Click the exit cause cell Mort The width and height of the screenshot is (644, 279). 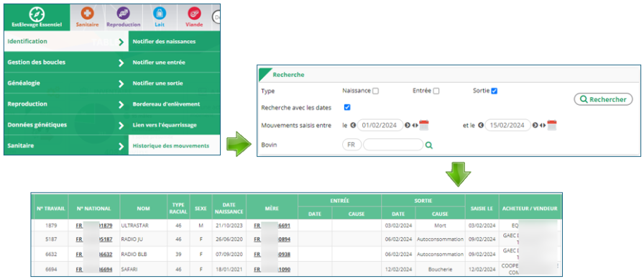pyautogui.click(x=440, y=226)
